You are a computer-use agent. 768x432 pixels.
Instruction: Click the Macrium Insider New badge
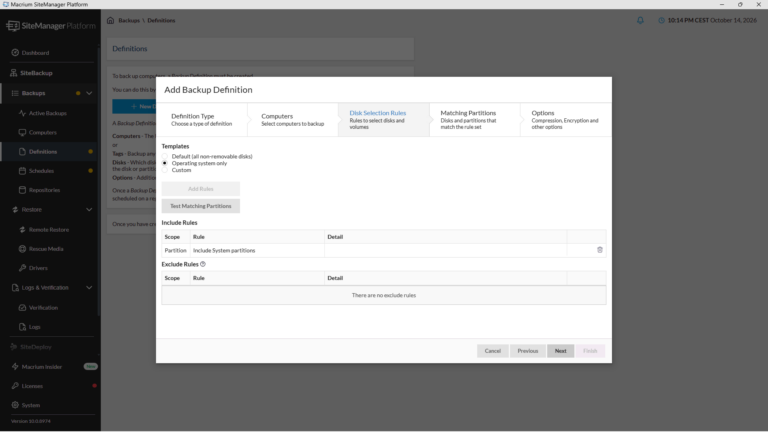click(x=91, y=366)
